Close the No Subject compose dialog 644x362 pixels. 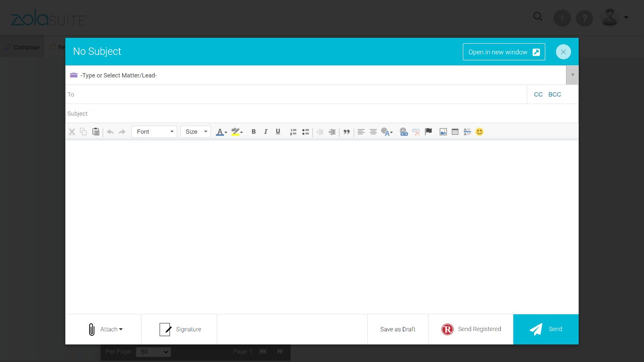[x=563, y=52]
